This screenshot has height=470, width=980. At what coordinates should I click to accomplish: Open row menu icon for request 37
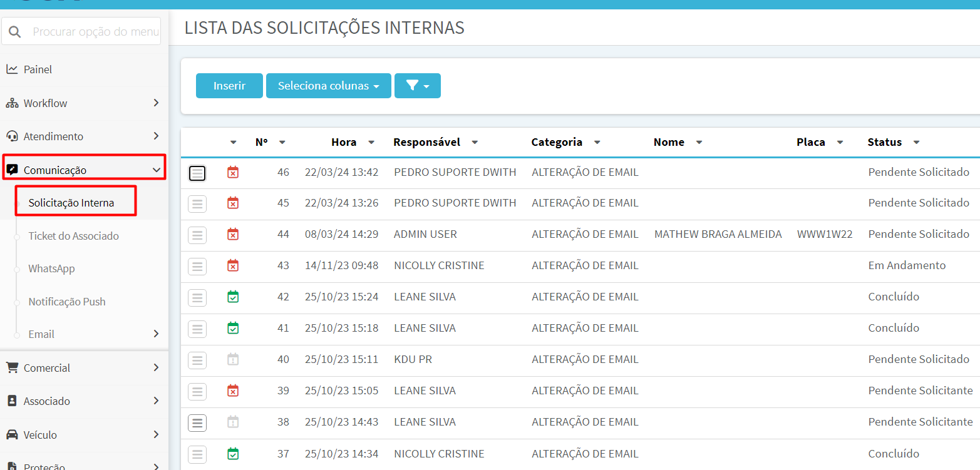197,454
